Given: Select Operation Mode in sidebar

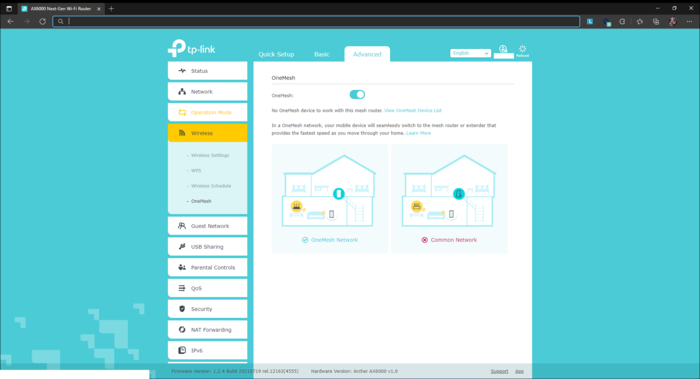Looking at the screenshot, I should tap(208, 112).
